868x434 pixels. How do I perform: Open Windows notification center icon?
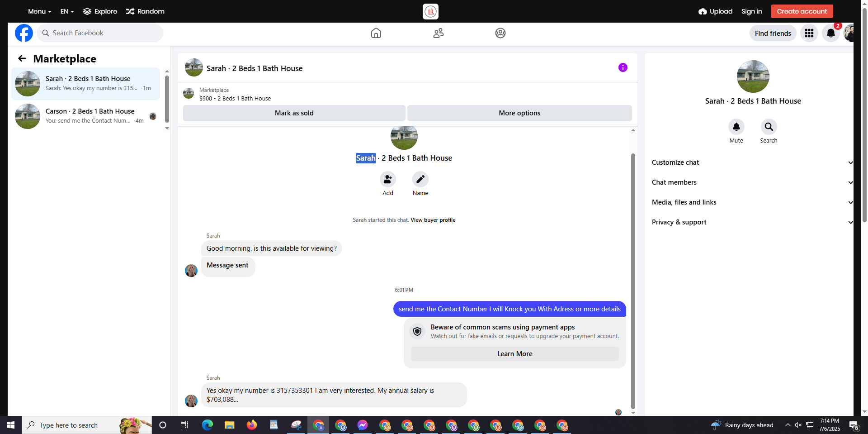click(x=854, y=425)
